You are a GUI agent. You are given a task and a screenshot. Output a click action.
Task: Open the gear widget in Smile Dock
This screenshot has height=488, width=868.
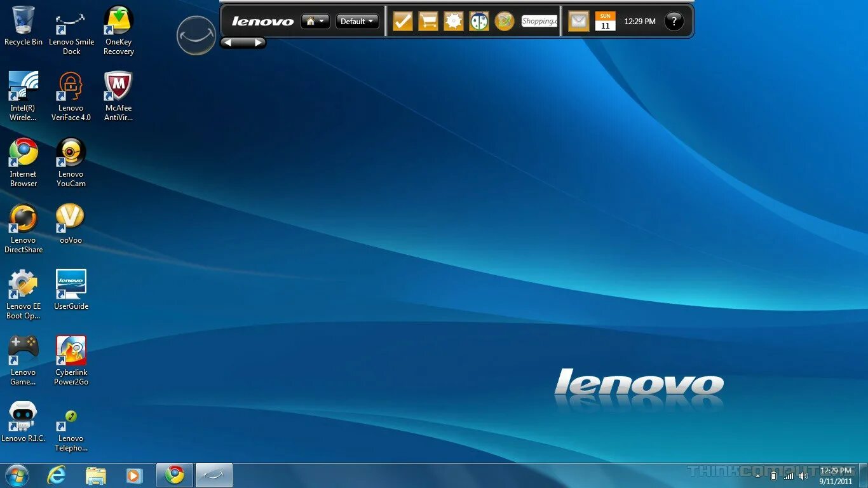(454, 21)
